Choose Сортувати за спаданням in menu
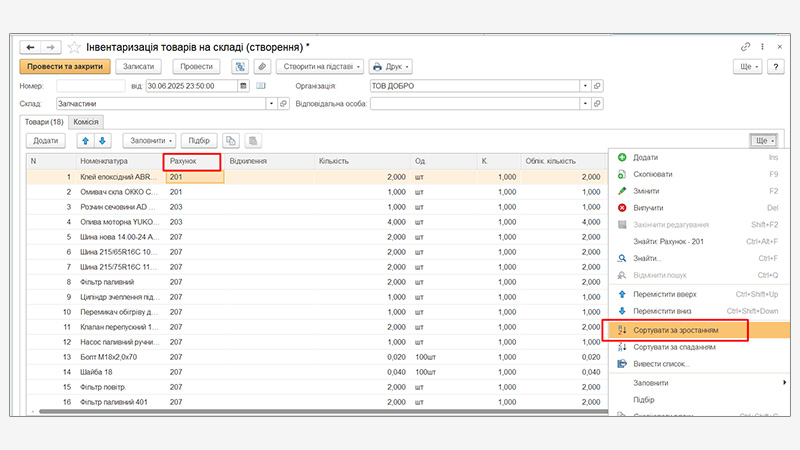This screenshot has width=800, height=450. (x=675, y=347)
